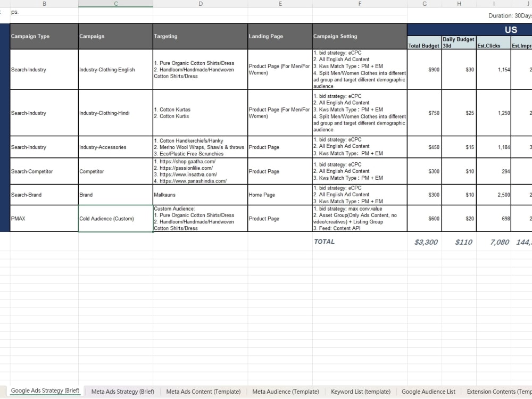The image size is (532, 399).
Task: Select column F header
Action: coord(360,3)
